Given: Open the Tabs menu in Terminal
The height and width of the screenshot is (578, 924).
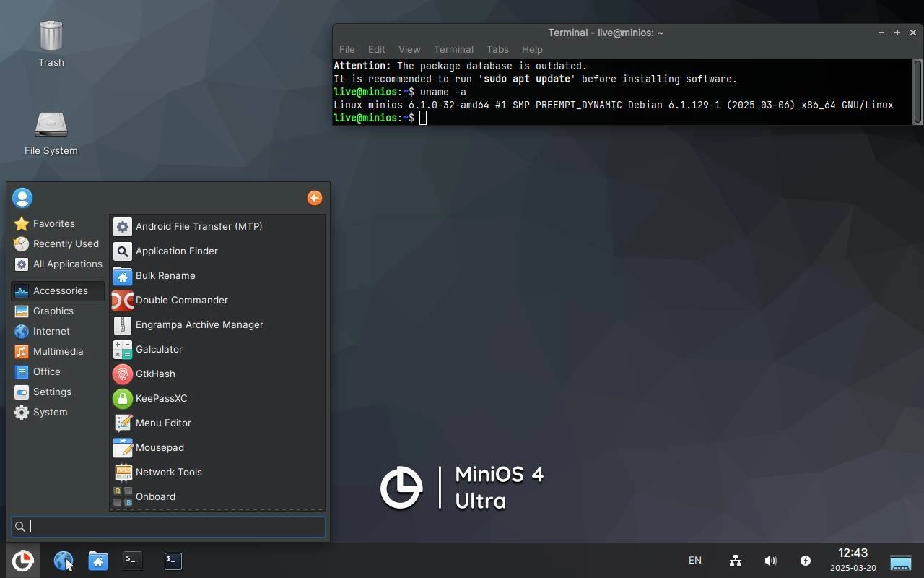Looking at the screenshot, I should pyautogui.click(x=497, y=49).
